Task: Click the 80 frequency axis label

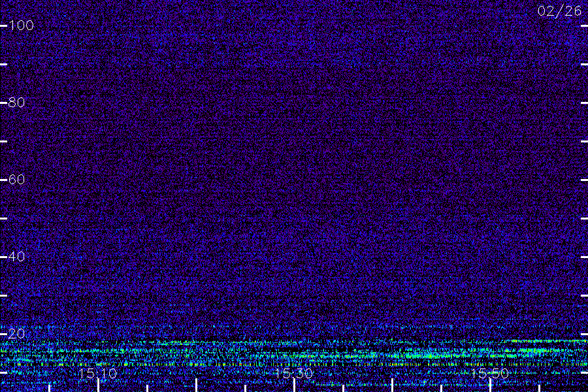Action: tap(17, 103)
